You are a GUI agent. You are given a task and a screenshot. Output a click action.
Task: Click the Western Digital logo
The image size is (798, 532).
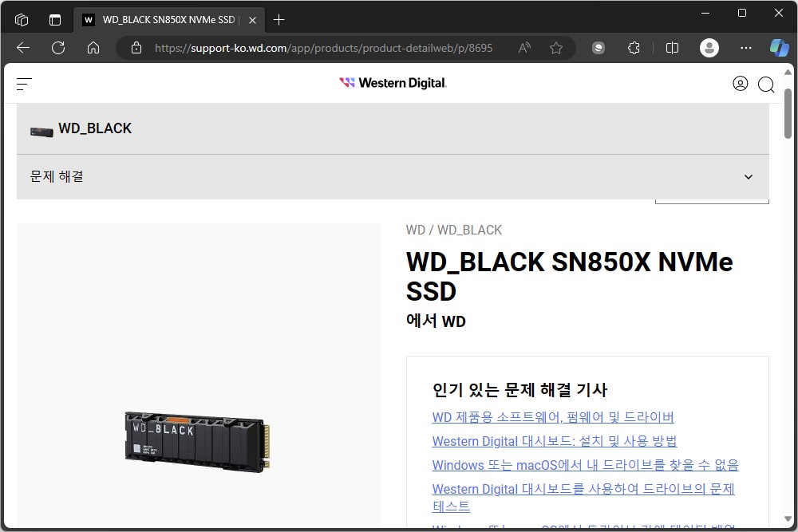click(x=393, y=83)
